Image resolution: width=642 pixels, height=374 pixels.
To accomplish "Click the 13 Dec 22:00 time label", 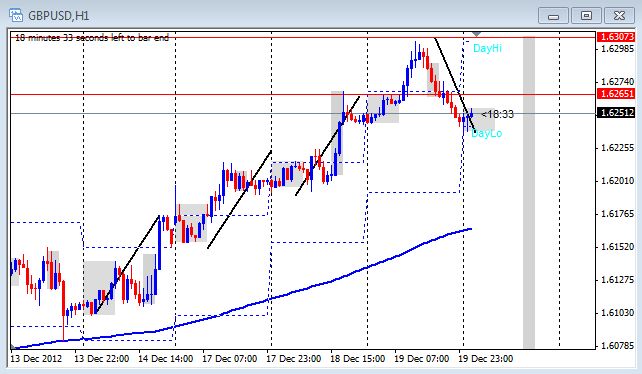I will [x=102, y=359].
